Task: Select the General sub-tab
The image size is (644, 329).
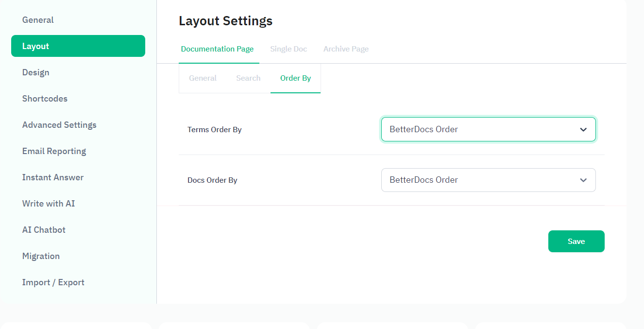Action: (203, 78)
